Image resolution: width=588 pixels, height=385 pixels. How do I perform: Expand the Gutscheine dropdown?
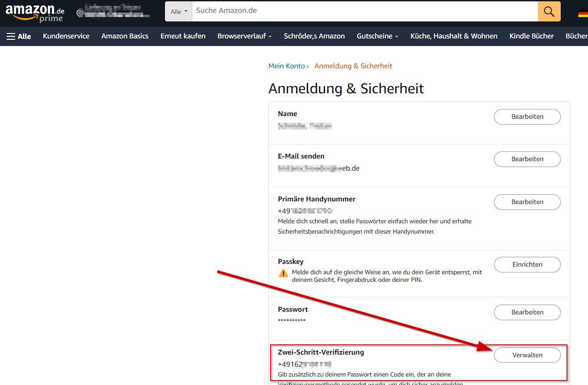coord(377,36)
